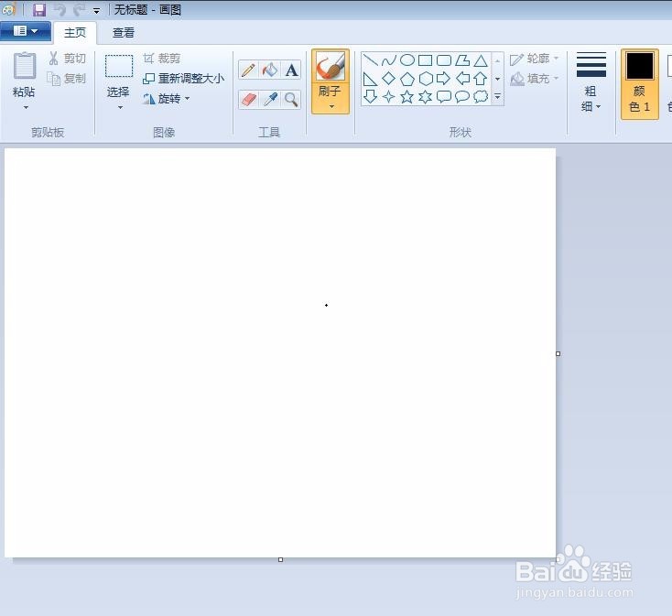Select the Text tool A icon

tap(291, 70)
